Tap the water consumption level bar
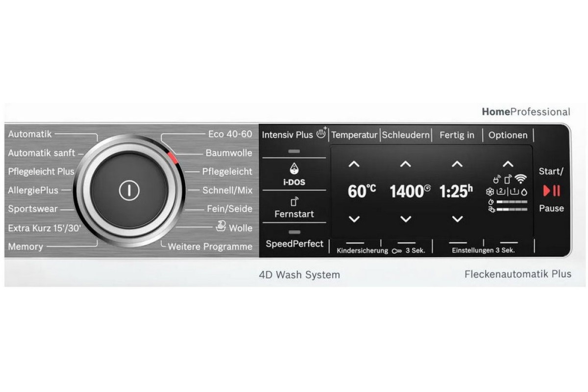This screenshot has height=392, width=588. point(512,202)
